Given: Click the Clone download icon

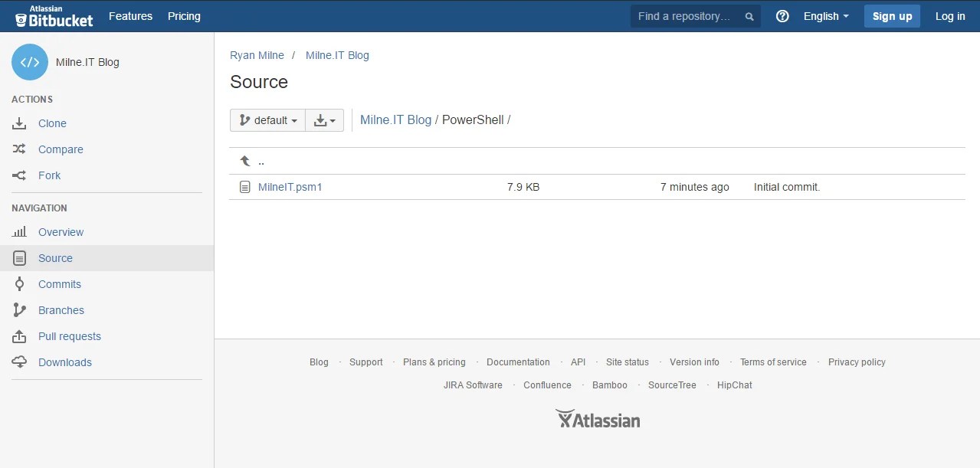Looking at the screenshot, I should 20,123.
